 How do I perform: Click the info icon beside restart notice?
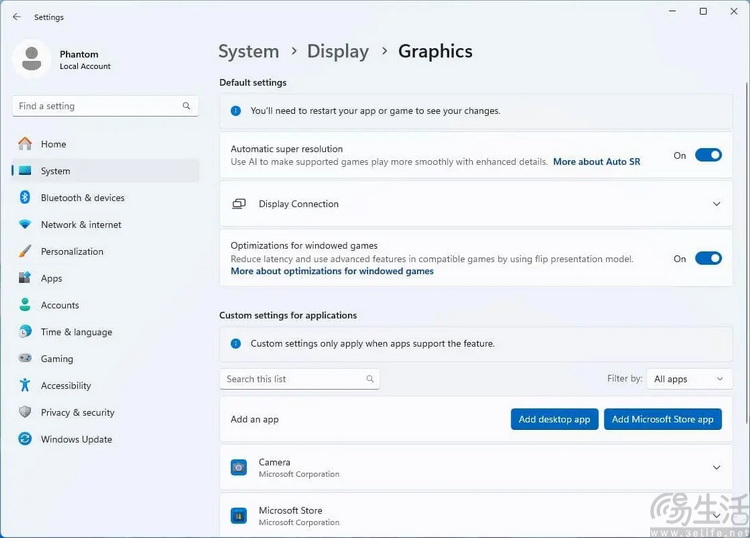[236, 110]
